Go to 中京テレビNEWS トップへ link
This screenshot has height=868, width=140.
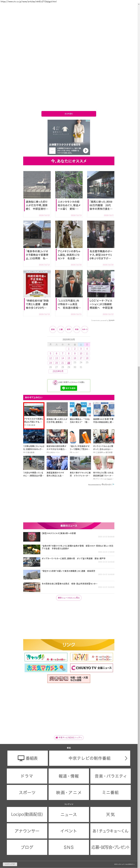tap(69, 738)
